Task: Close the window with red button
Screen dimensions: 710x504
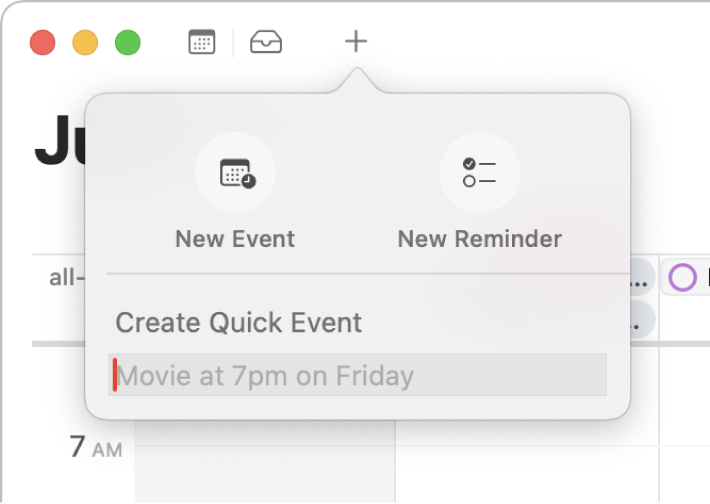Action: click(x=43, y=43)
